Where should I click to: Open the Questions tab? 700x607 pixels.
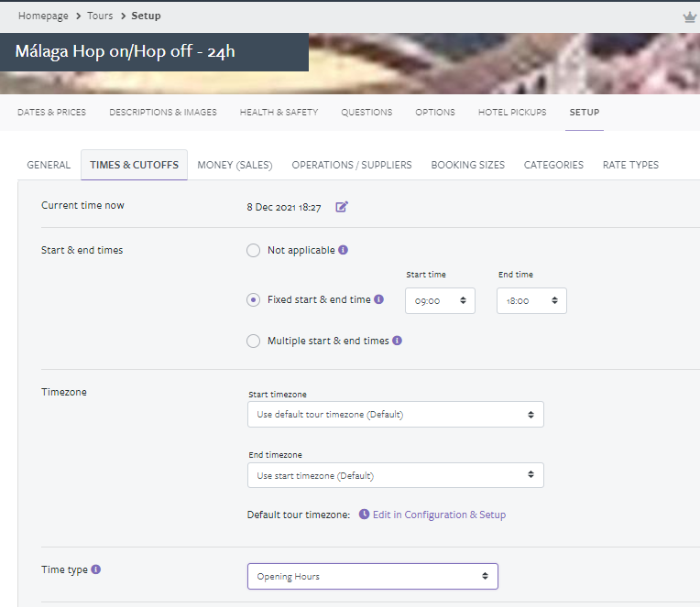(367, 113)
